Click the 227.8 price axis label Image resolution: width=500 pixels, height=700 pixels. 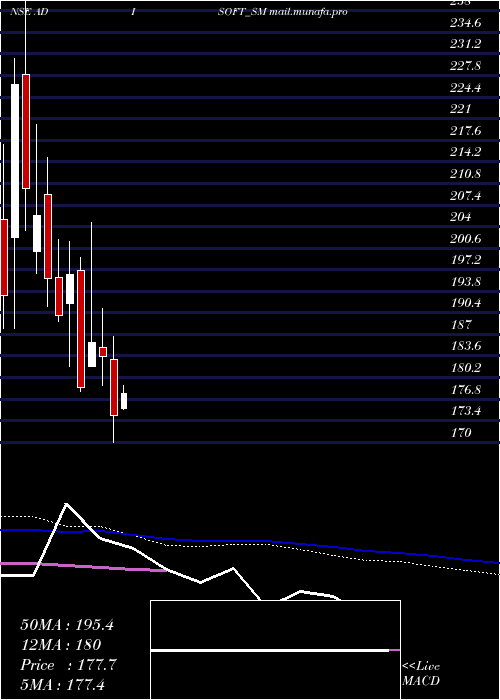[466, 66]
